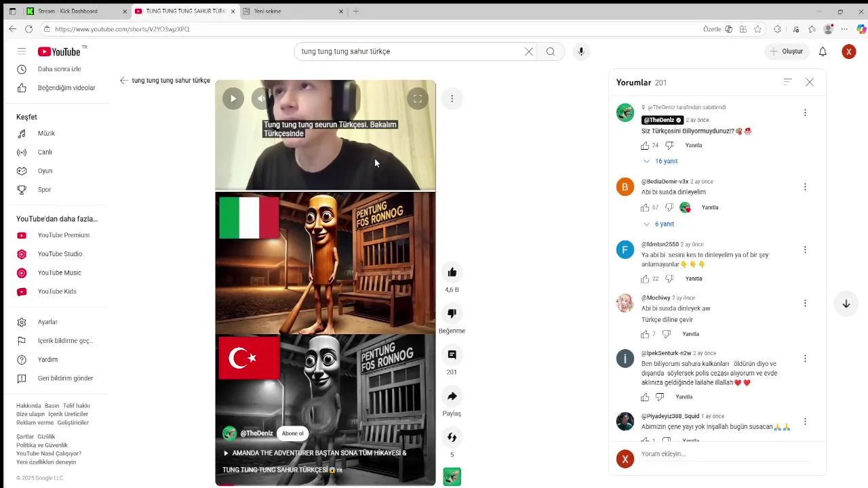Enter fullscreen on the Short
Image resolution: width=868 pixels, height=488 pixels.
click(418, 98)
